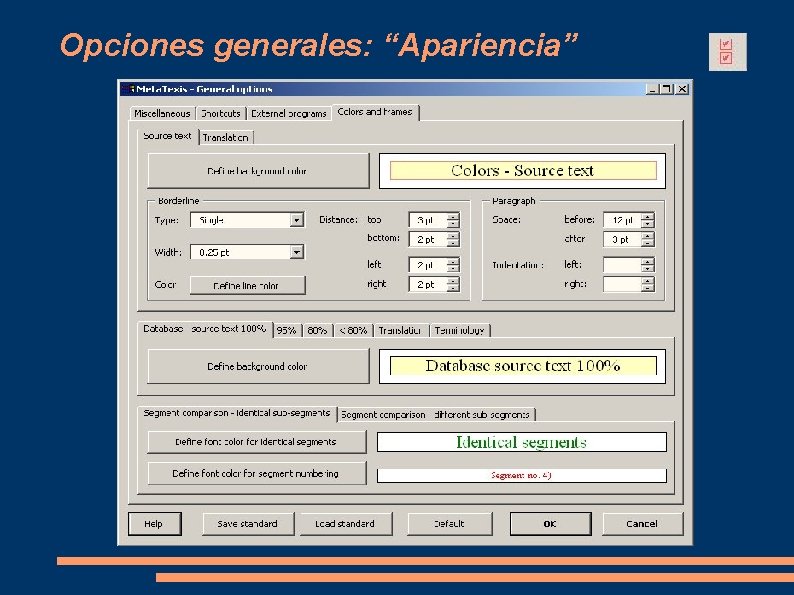Click the Database source text 100% preview
The width and height of the screenshot is (794, 595).
pyautogui.click(x=523, y=366)
